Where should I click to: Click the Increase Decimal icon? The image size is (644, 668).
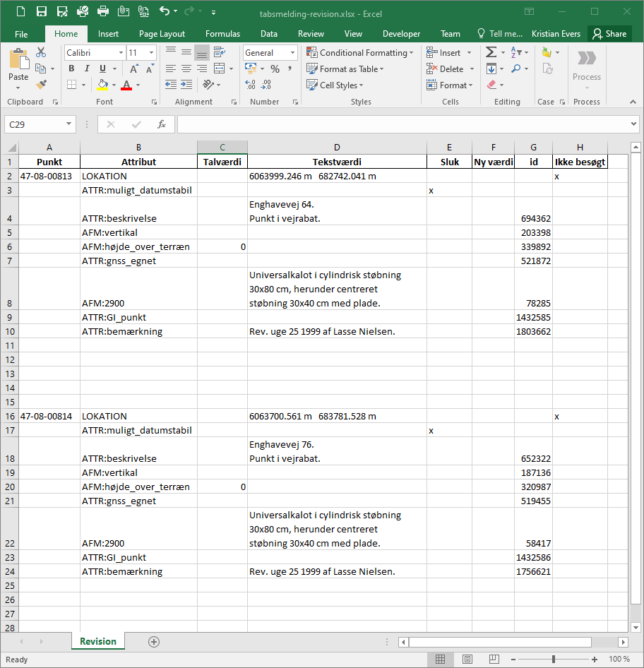251,85
